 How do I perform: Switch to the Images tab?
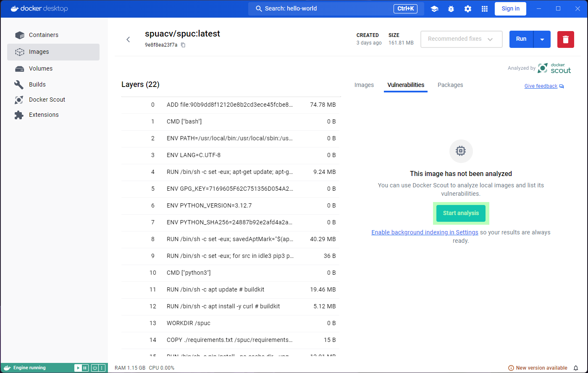coord(364,85)
